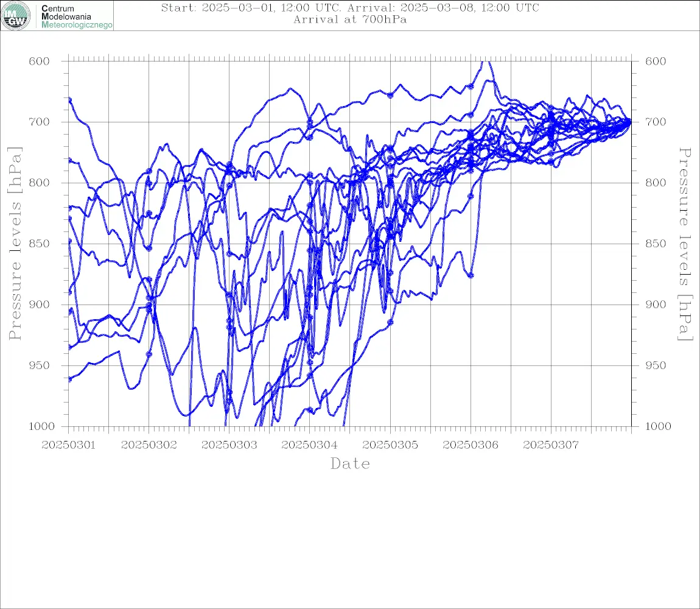Click the left axis label 1000
Viewport: 700px width, 609px height.
coord(41,426)
